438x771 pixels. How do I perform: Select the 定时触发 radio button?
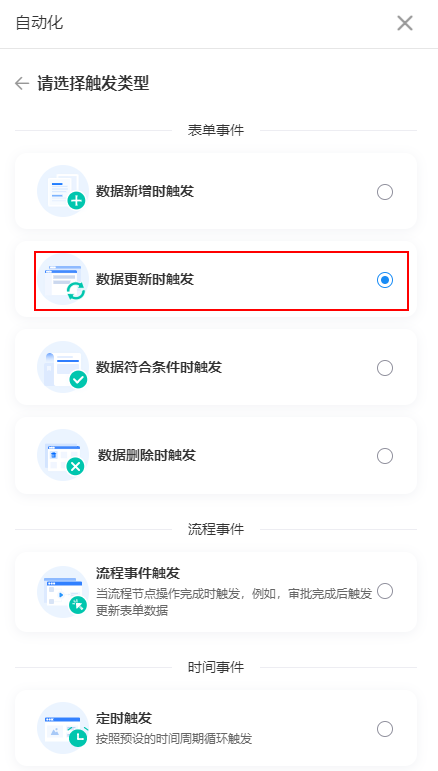385,729
